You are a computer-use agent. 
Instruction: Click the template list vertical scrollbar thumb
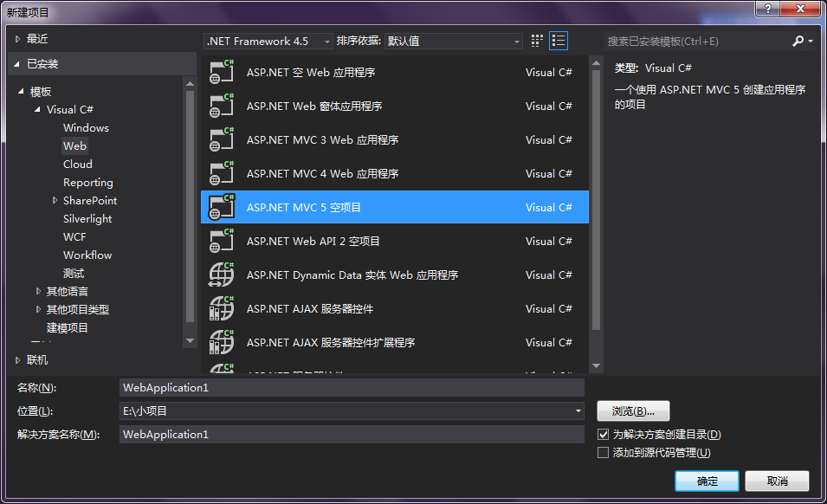596,200
